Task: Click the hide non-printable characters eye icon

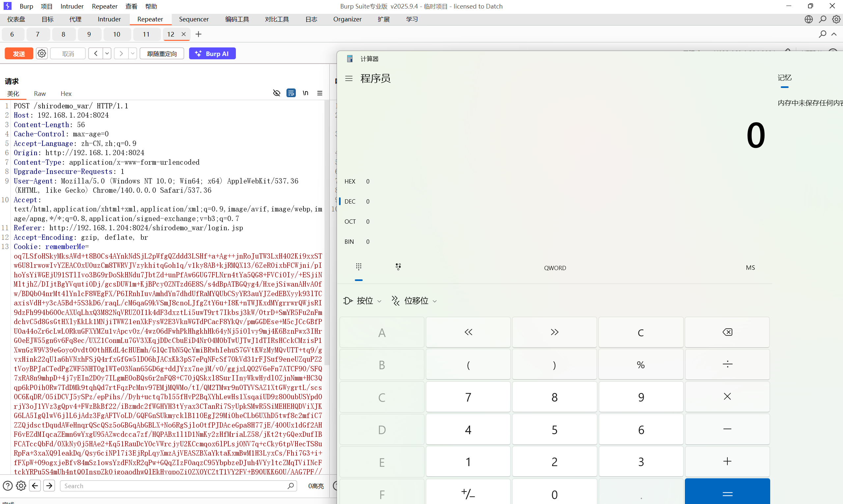Action: point(276,93)
